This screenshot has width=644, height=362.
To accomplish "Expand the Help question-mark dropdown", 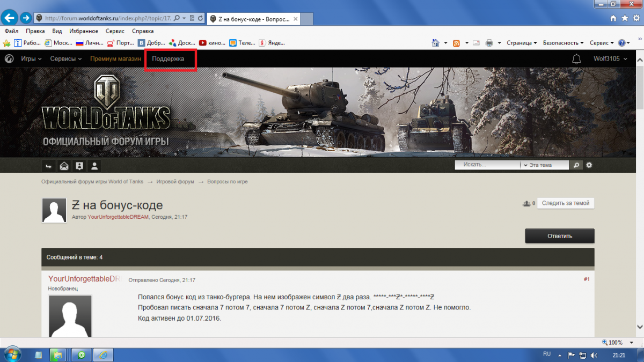I will coord(624,43).
